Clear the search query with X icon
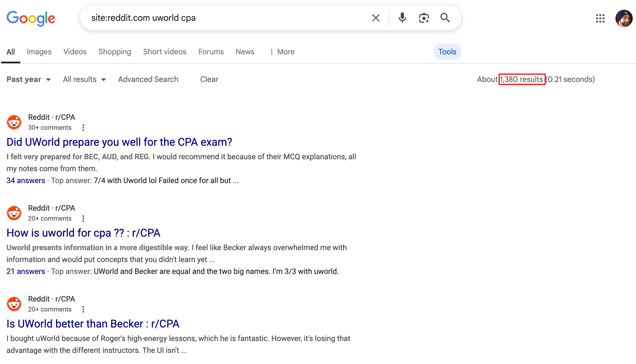This screenshot has width=636, height=364. point(376,18)
